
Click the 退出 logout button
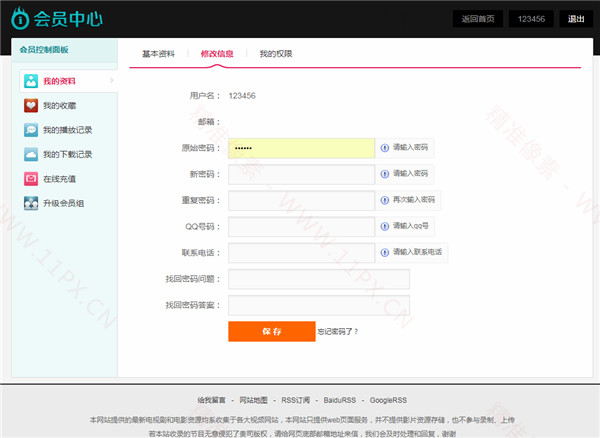pos(576,19)
